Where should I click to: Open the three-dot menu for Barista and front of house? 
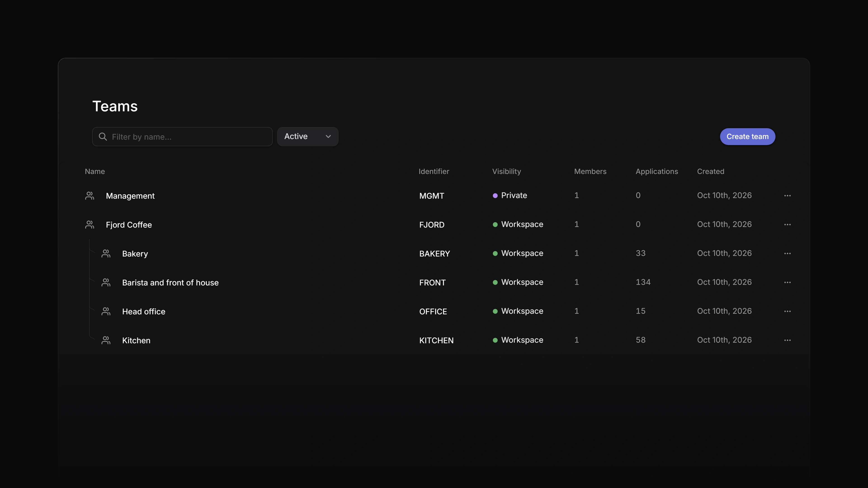[x=787, y=283]
